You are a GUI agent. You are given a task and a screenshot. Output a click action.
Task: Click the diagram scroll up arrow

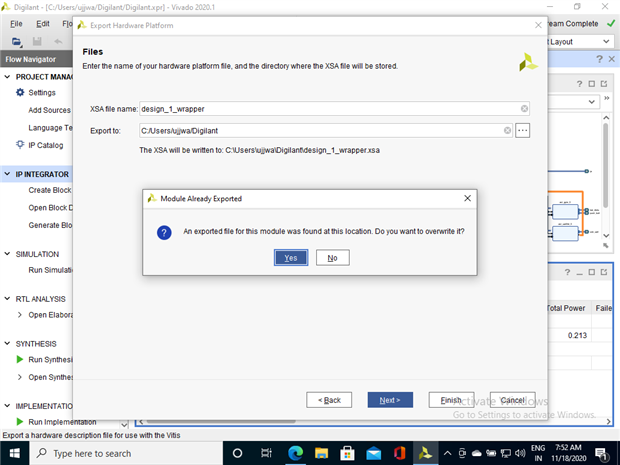[606, 117]
